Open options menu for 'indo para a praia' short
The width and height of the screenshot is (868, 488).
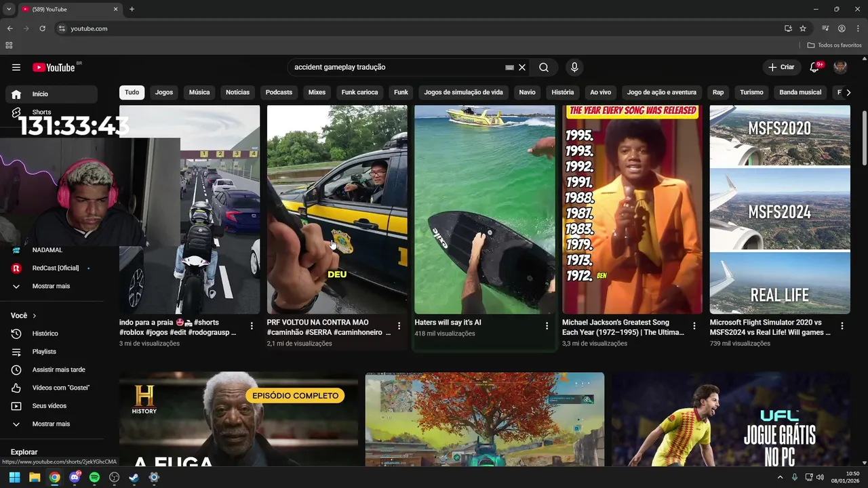252,326
